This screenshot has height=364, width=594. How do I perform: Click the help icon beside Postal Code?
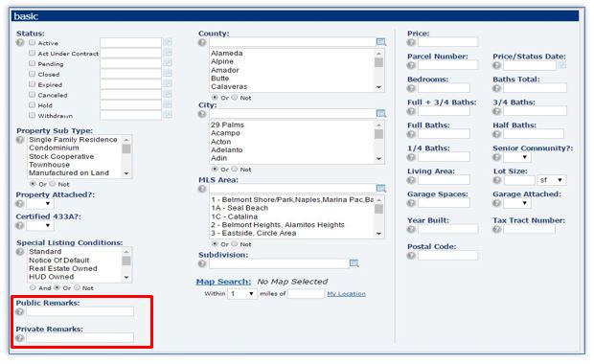point(411,256)
